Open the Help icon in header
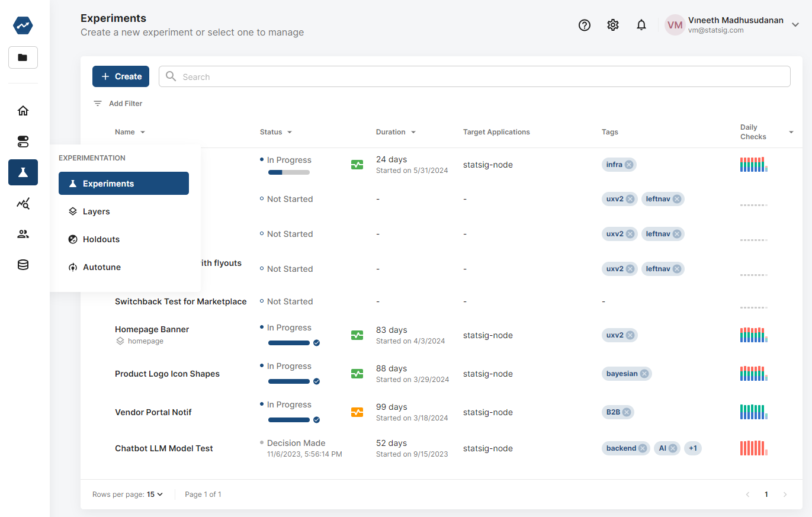Screen dimensions: 812x517 [585, 25]
